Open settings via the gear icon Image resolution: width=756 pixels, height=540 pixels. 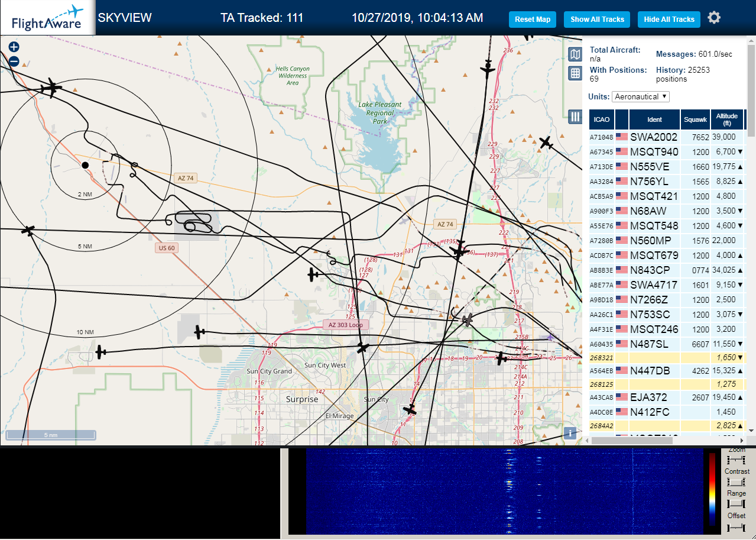tap(714, 18)
